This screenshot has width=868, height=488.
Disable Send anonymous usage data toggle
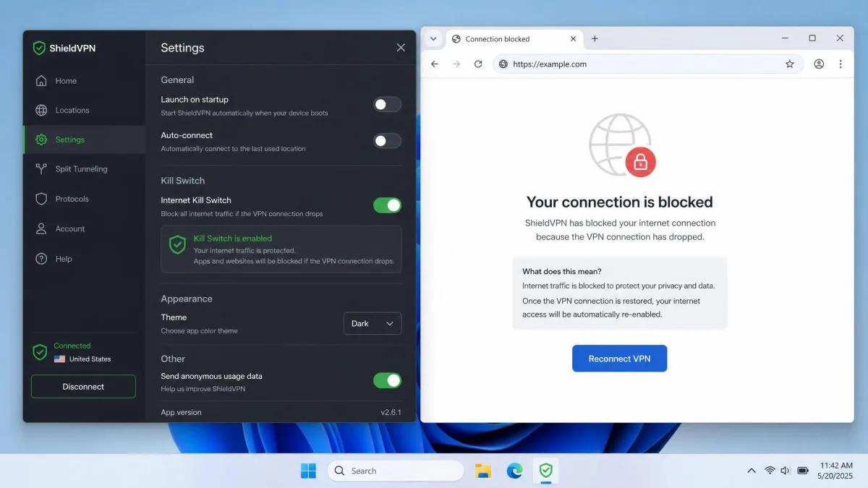coord(387,380)
